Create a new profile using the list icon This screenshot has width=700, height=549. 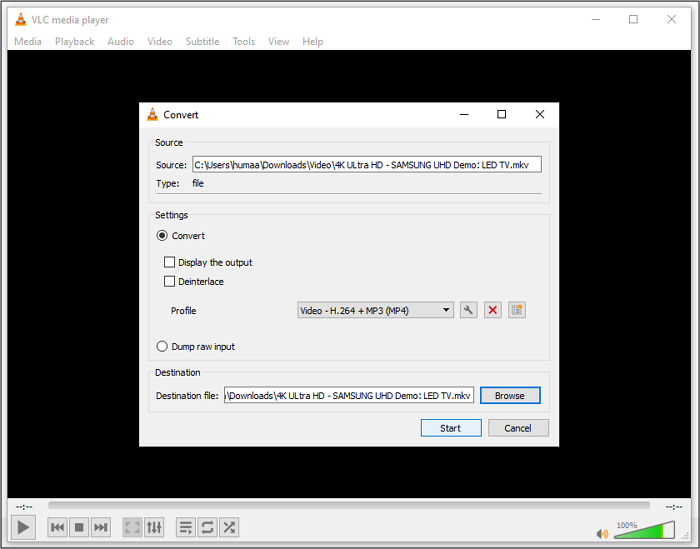[516, 310]
